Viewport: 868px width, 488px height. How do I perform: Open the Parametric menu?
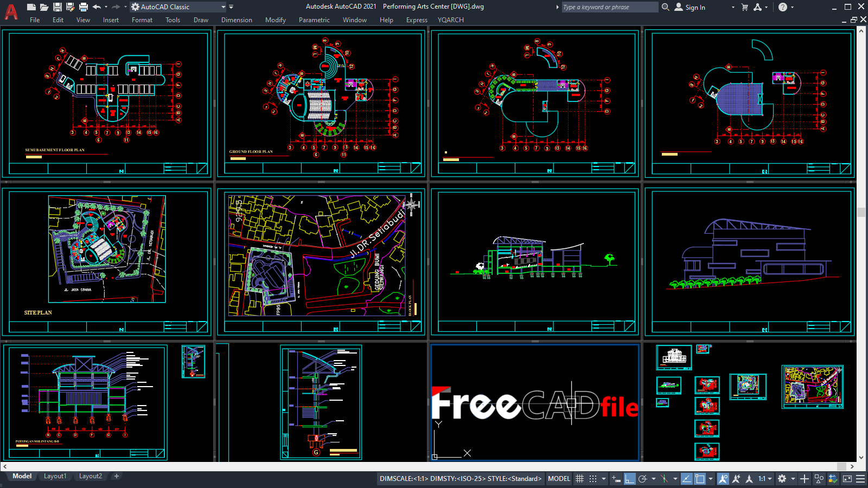(x=315, y=20)
